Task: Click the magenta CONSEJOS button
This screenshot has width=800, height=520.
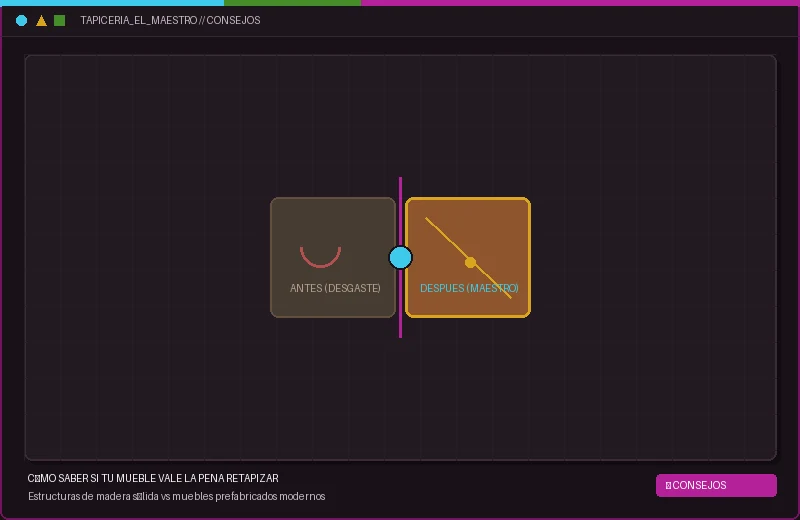Action: pos(716,485)
